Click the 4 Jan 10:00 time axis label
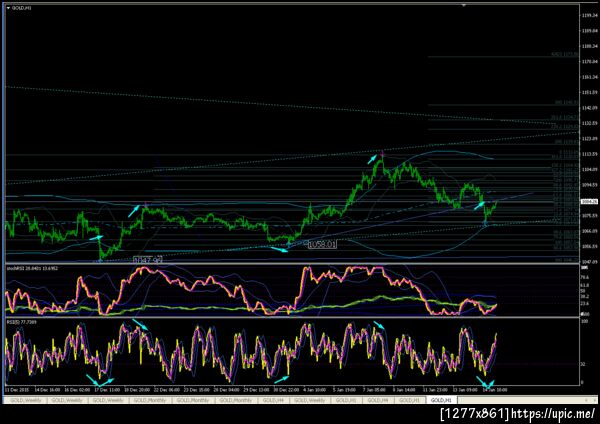 coord(314,390)
